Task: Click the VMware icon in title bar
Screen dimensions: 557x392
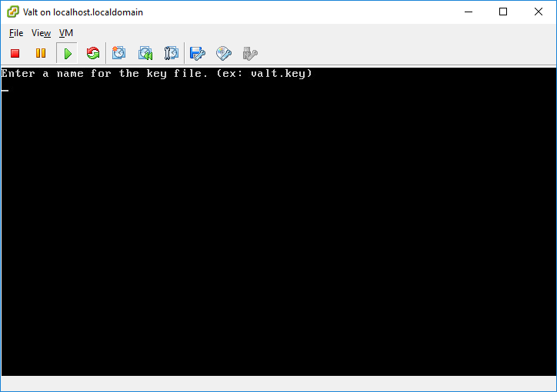Action: point(13,12)
